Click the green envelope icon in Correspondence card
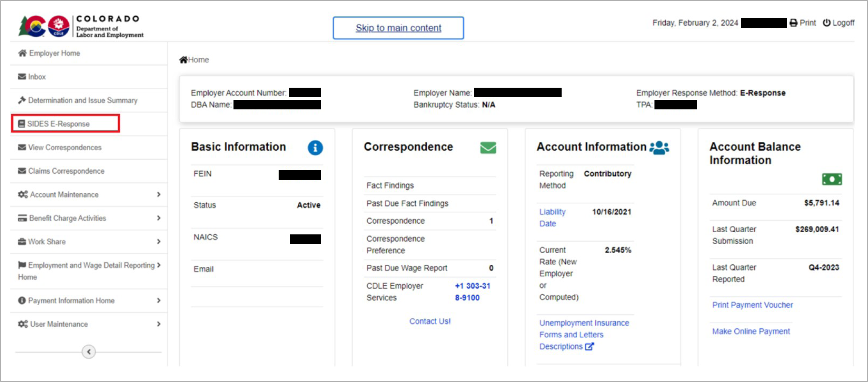868x382 pixels. (x=488, y=148)
